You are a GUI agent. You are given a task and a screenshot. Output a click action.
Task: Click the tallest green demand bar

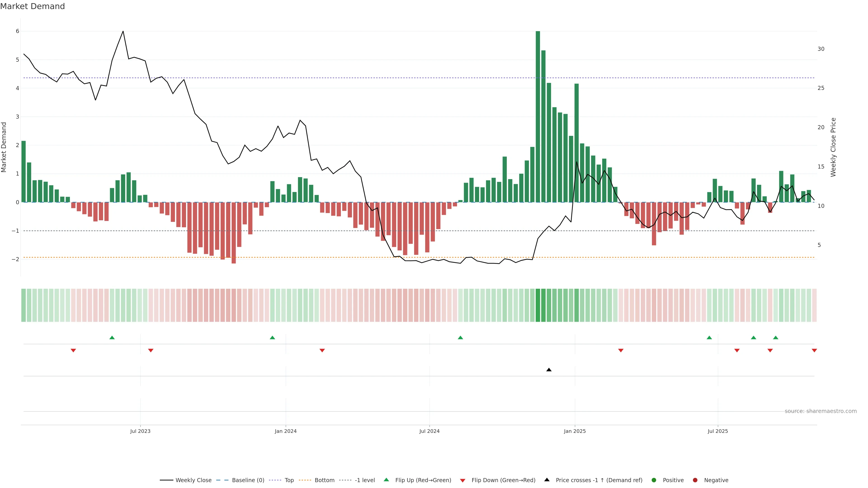(x=538, y=116)
